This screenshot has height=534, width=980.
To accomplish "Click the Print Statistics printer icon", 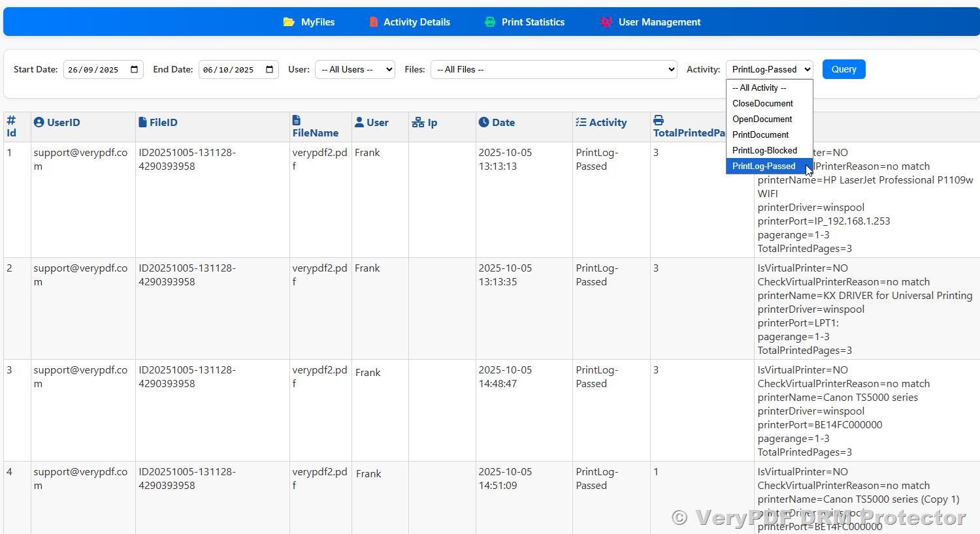I will click(x=490, y=22).
